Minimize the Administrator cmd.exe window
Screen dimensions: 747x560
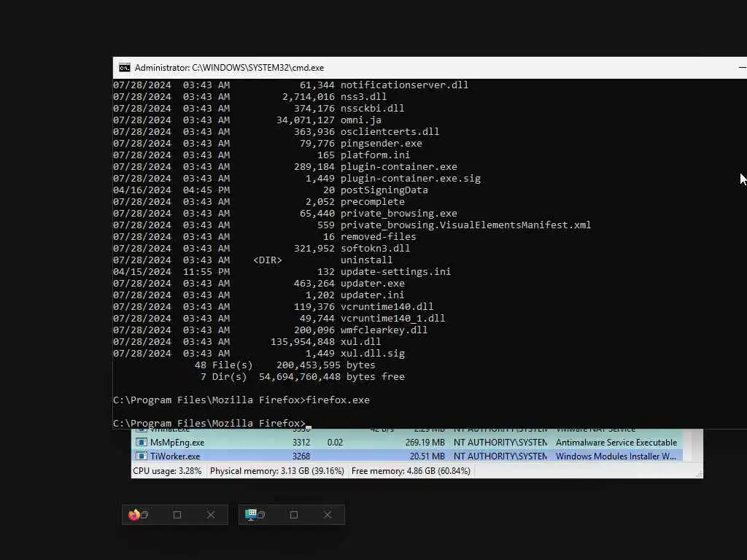point(742,68)
